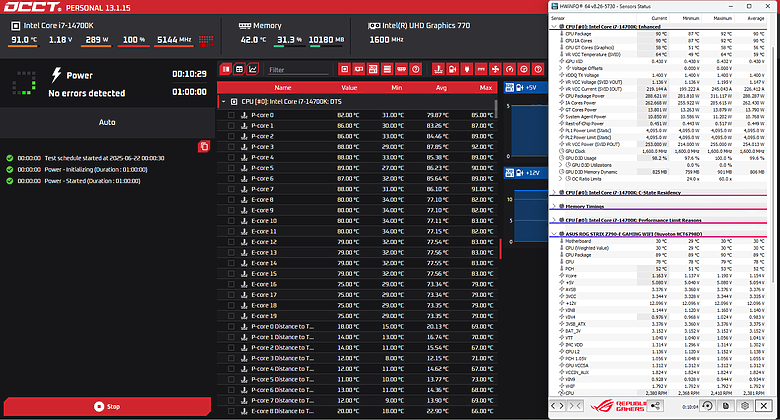Switch to the graph view icon
780x420 pixels.
pos(253,69)
